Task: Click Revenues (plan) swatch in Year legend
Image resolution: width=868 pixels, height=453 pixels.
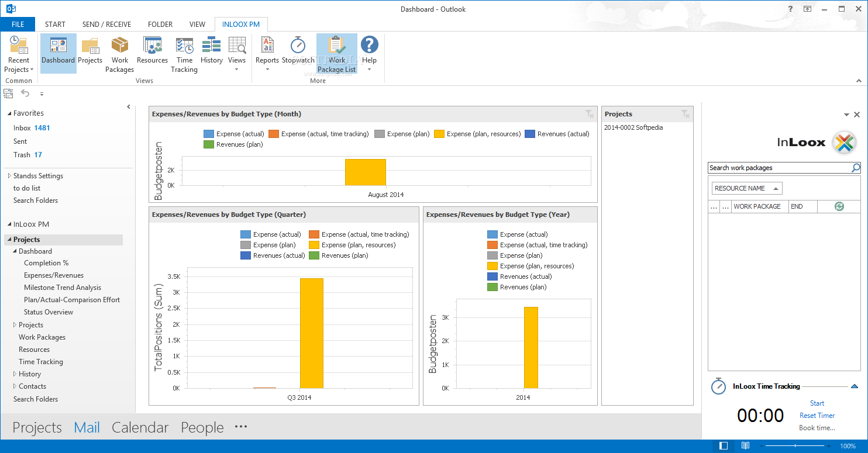Action: click(492, 287)
